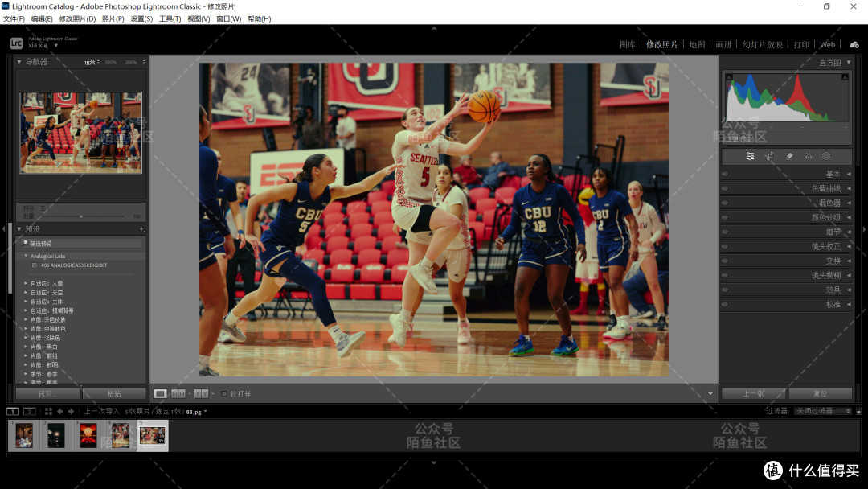Viewport: 868px width, 489px height.
Task: Add a new preset with plus icon
Action: (x=141, y=228)
